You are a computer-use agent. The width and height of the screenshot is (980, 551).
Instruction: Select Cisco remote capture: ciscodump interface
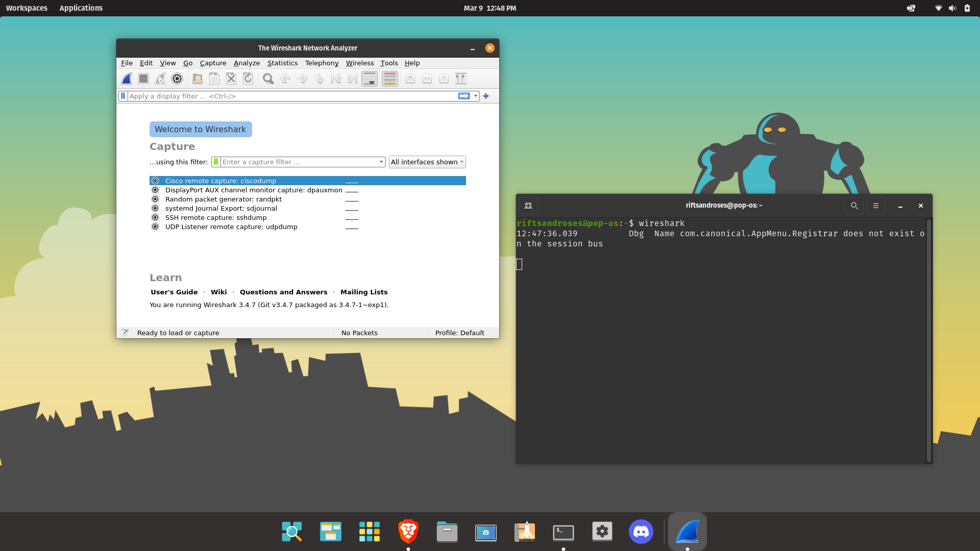coord(308,181)
